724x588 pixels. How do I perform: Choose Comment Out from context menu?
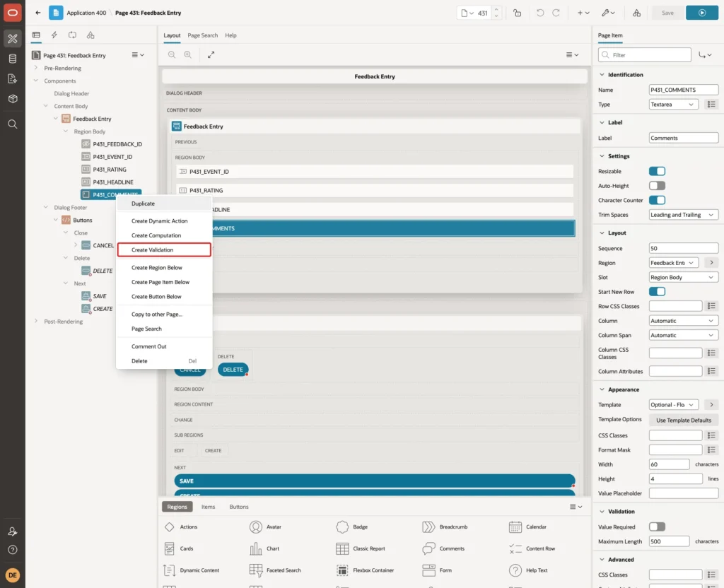(164, 346)
